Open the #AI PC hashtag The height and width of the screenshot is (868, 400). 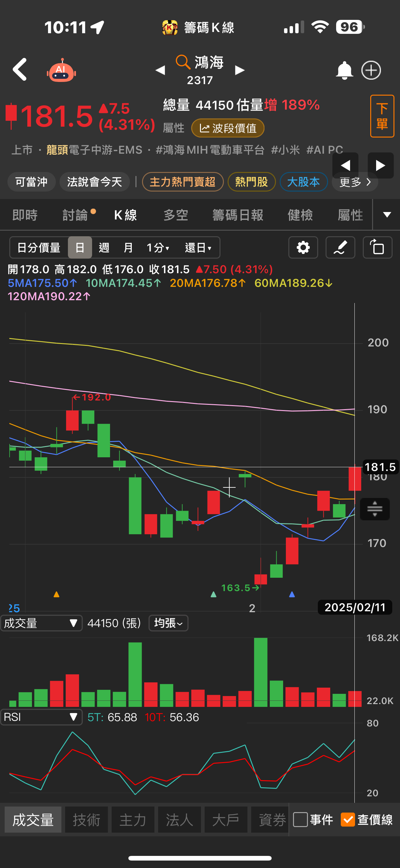(x=325, y=150)
